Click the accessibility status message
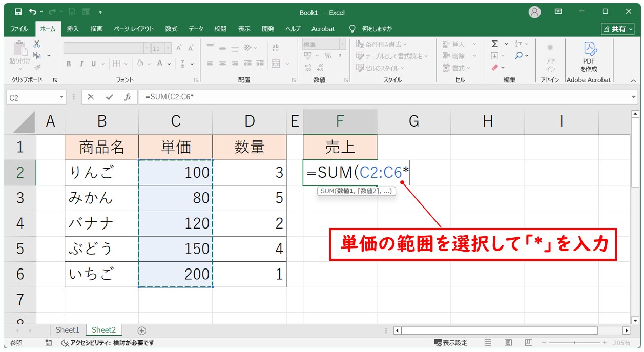 pyautogui.click(x=108, y=343)
